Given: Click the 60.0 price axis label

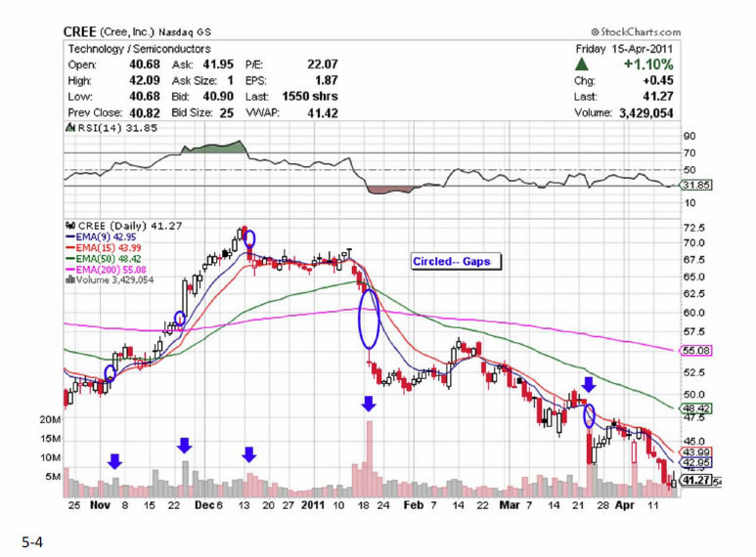Looking at the screenshot, I should [x=693, y=313].
